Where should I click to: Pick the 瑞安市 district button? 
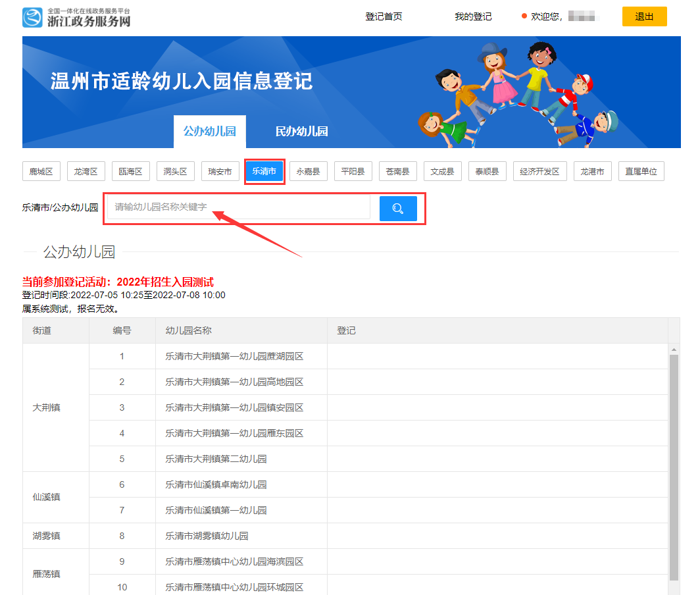pyautogui.click(x=220, y=171)
